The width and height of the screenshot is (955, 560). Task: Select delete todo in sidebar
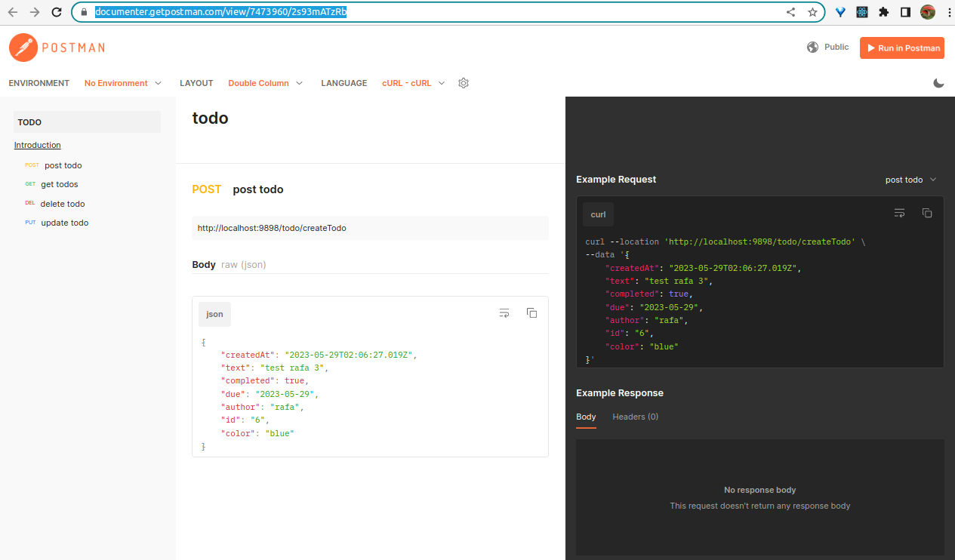(63, 204)
